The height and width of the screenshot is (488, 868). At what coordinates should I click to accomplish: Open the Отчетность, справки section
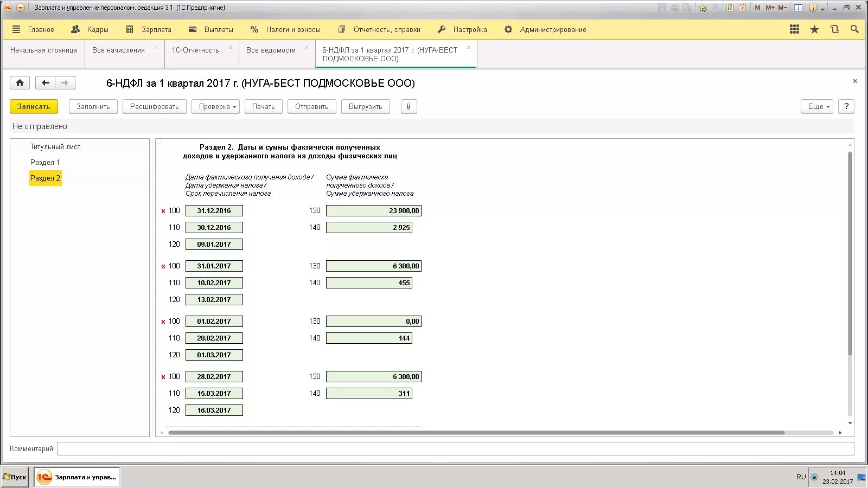tap(379, 29)
